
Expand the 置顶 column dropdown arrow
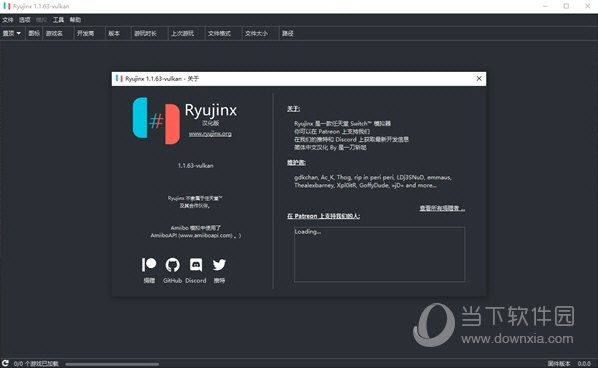pos(18,34)
